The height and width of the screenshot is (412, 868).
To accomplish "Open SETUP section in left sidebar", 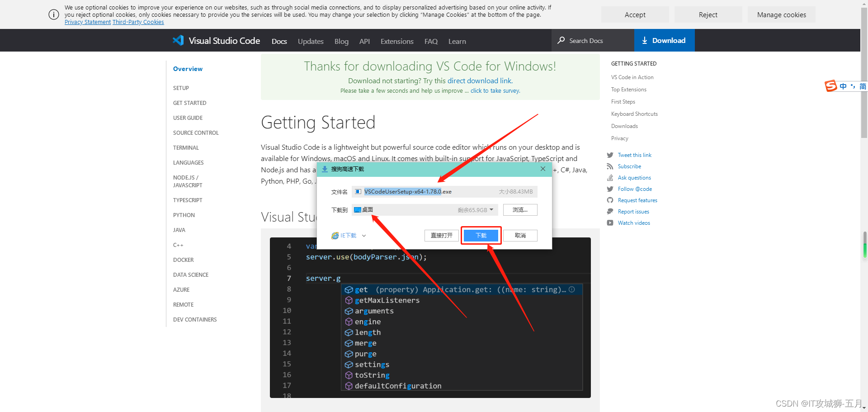I will [181, 88].
